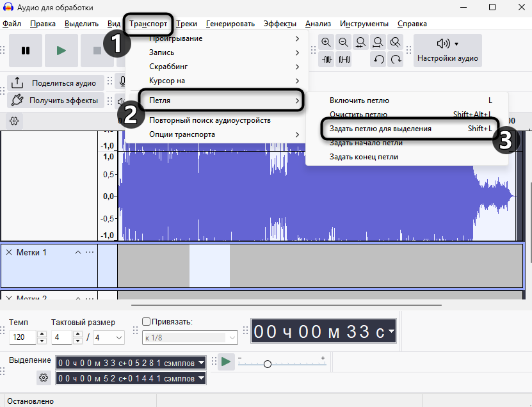
Task: Fit project to width zoom icon
Action: pyautogui.click(x=378, y=42)
